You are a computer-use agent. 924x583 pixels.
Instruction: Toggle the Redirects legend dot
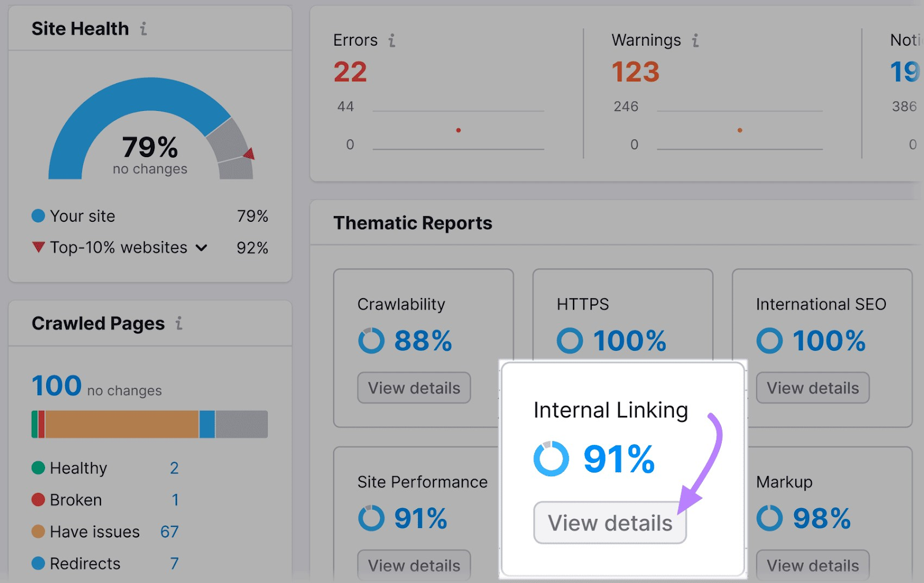tap(38, 563)
